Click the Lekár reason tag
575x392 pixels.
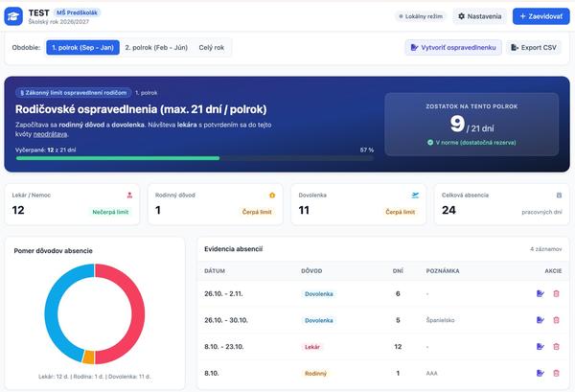[x=312, y=347]
